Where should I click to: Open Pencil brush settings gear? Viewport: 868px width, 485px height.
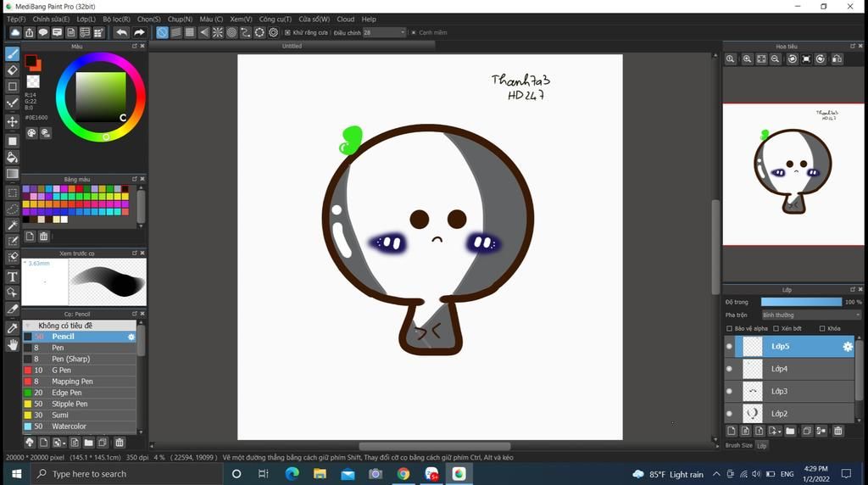pyautogui.click(x=131, y=337)
